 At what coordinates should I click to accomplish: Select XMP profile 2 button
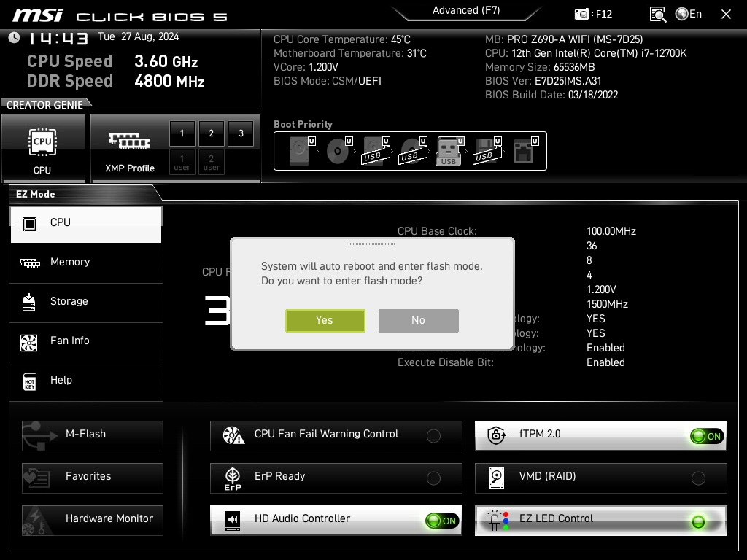point(212,133)
